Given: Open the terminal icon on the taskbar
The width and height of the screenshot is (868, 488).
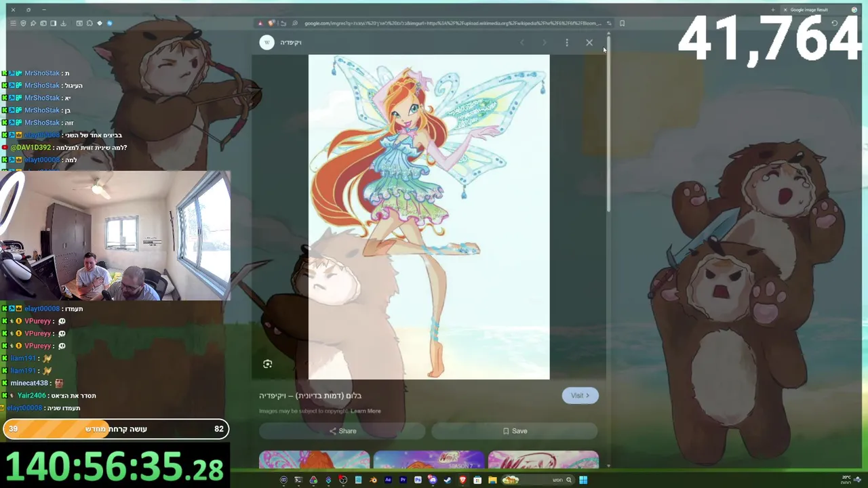Looking at the screenshot, I should 298,480.
